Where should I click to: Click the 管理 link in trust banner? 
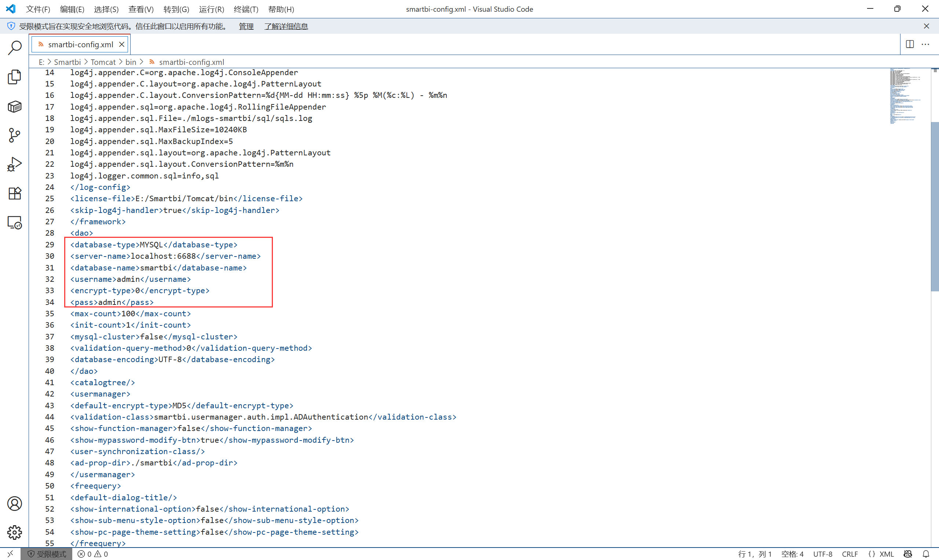coord(246,26)
